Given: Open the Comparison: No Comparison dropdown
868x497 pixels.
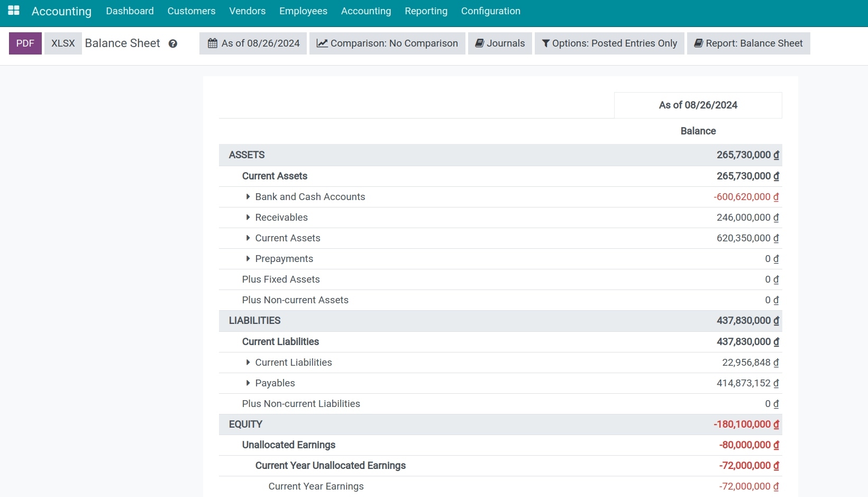Looking at the screenshot, I should (x=387, y=43).
